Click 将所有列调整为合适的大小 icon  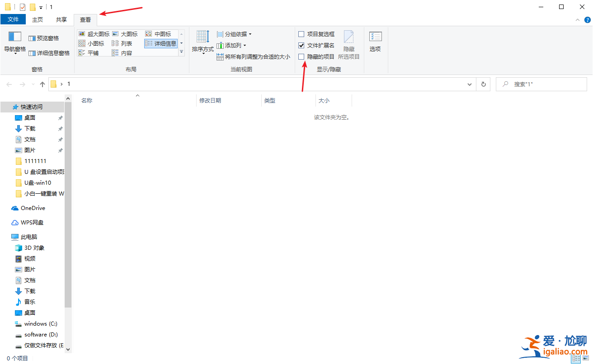click(254, 56)
